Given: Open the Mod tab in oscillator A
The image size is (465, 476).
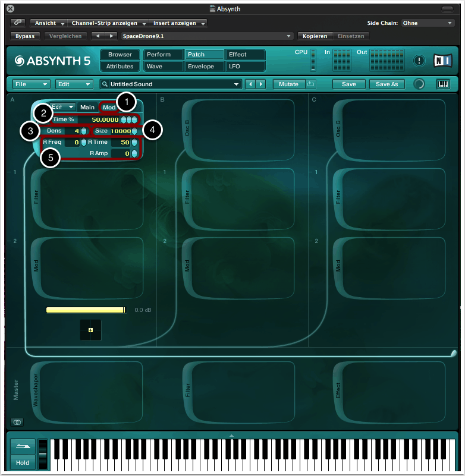Looking at the screenshot, I should pyautogui.click(x=109, y=107).
